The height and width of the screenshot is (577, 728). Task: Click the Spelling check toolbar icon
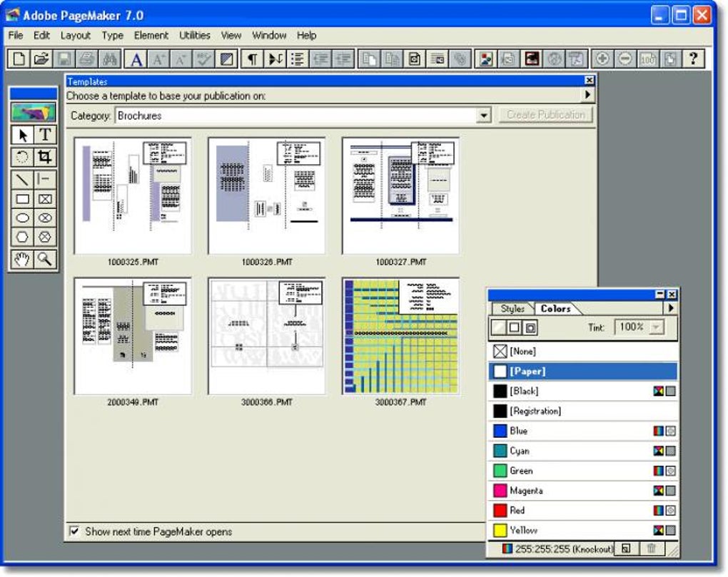click(204, 59)
